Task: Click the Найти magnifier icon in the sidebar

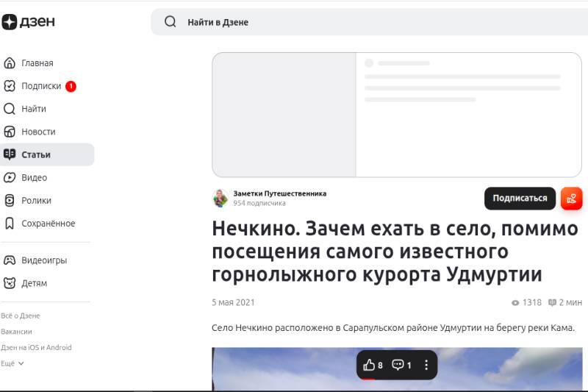Action: coord(10,109)
